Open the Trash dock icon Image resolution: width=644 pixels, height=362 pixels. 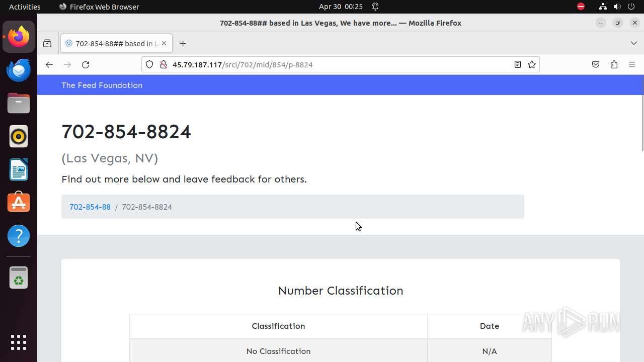click(19, 278)
